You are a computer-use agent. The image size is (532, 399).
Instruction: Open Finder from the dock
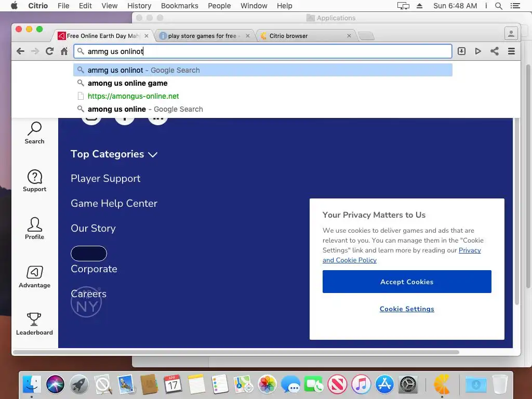click(32, 384)
